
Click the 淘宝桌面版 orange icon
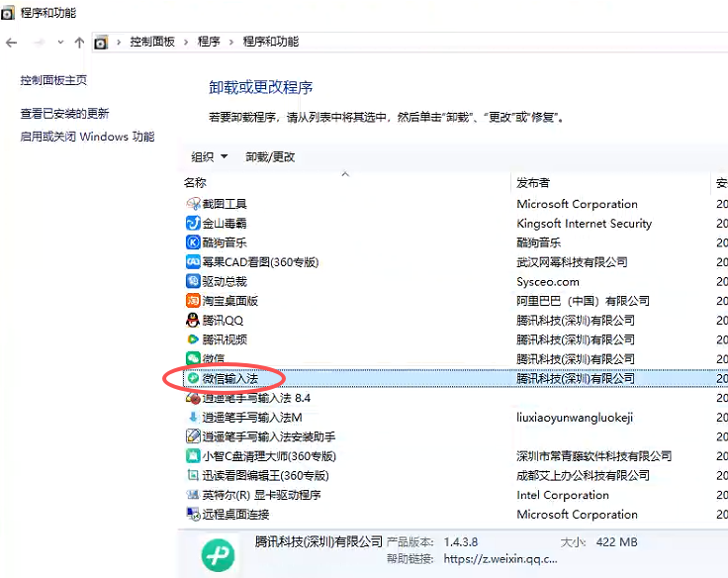[193, 301]
